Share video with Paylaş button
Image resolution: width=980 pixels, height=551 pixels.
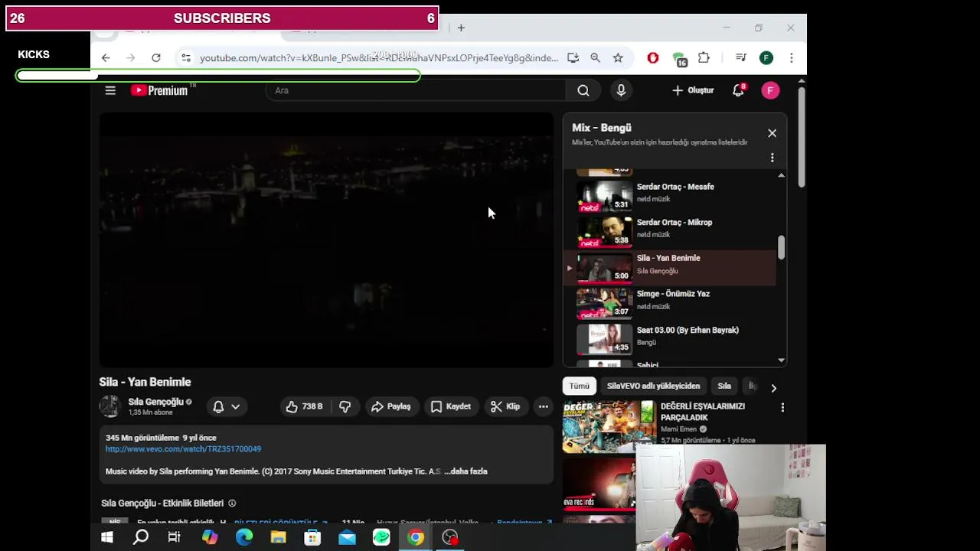pyautogui.click(x=391, y=406)
